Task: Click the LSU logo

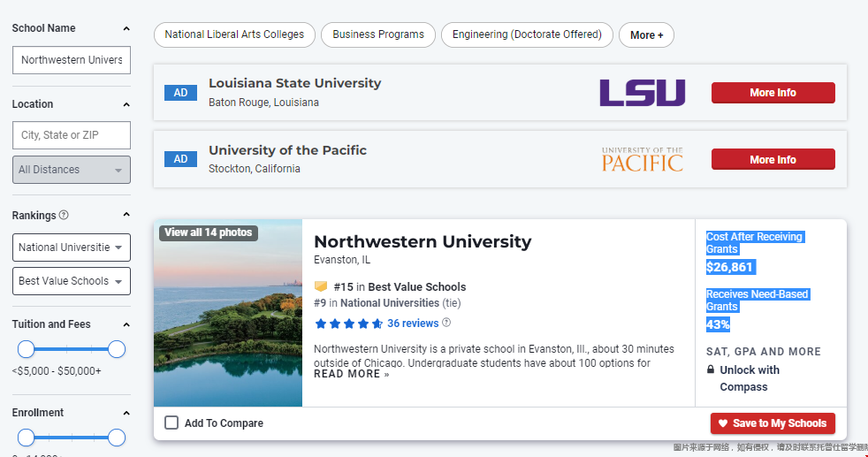Action: (642, 93)
